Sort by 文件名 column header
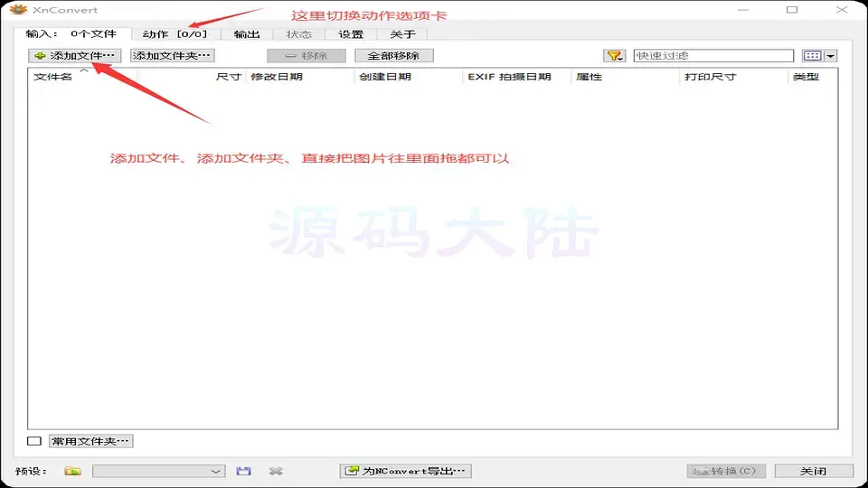 click(82, 77)
